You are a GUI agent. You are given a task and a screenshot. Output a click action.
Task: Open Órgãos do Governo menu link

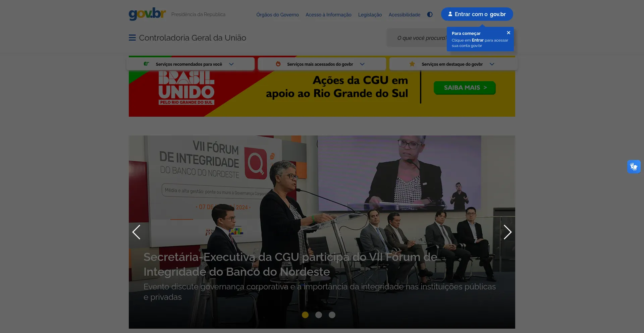point(277,15)
